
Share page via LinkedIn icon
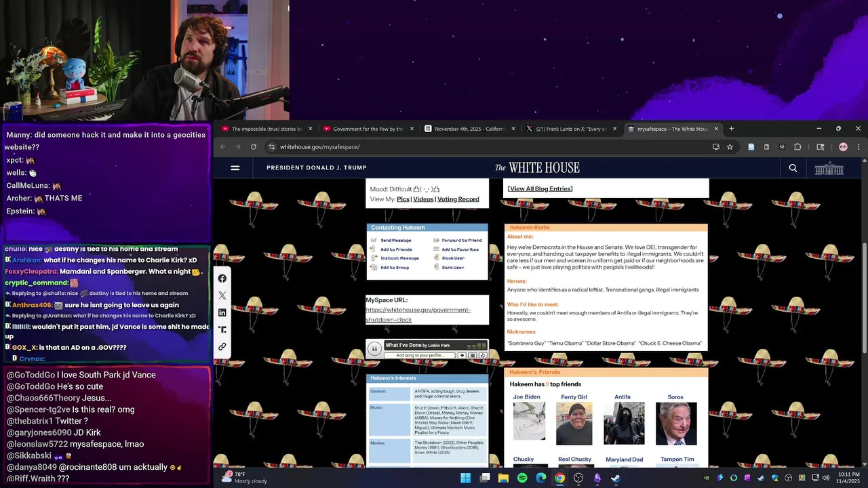(x=222, y=312)
